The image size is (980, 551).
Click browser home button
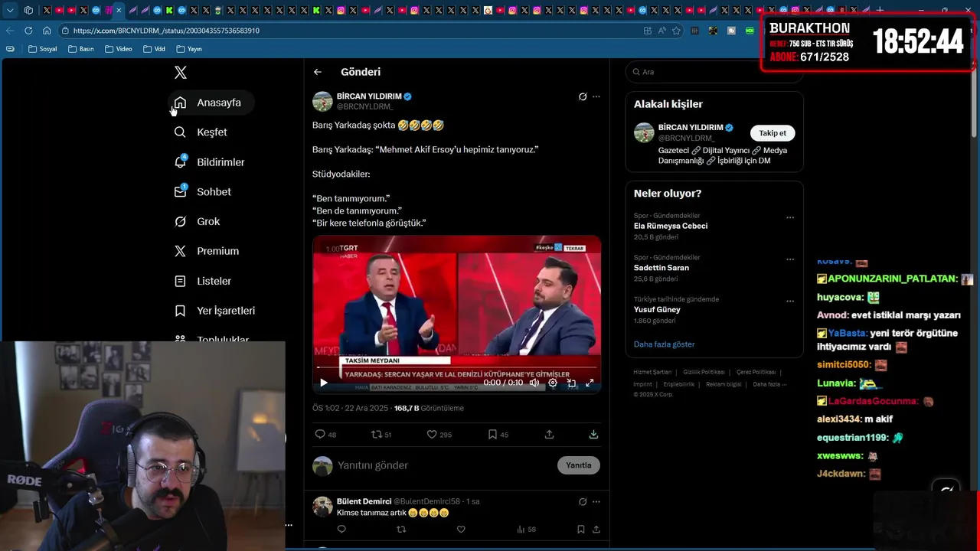pos(47,31)
